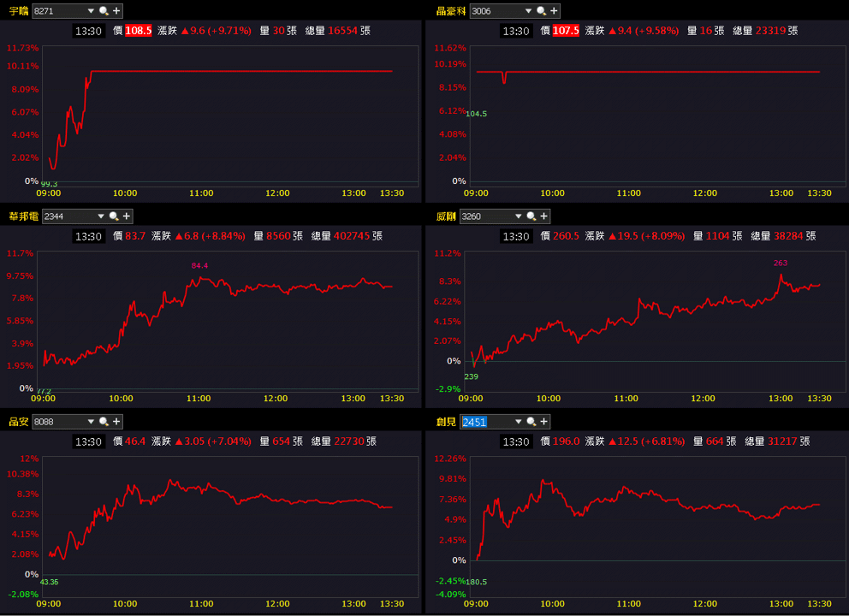The height and width of the screenshot is (616, 849).
Task: Click the plus icon beside code 3006
Action: 554,11
